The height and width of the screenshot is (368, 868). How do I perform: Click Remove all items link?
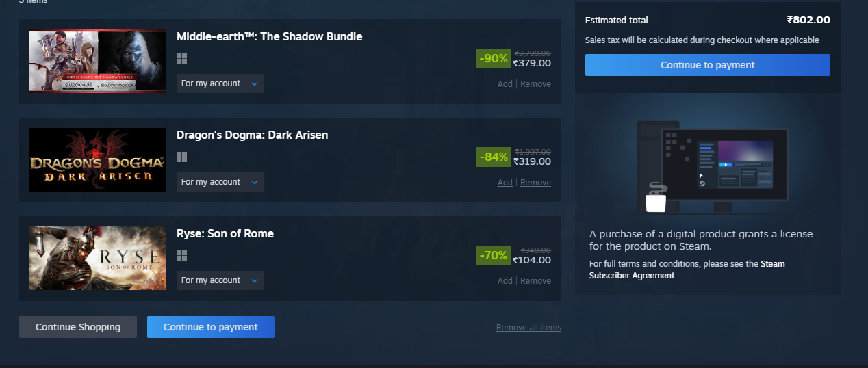click(x=528, y=328)
